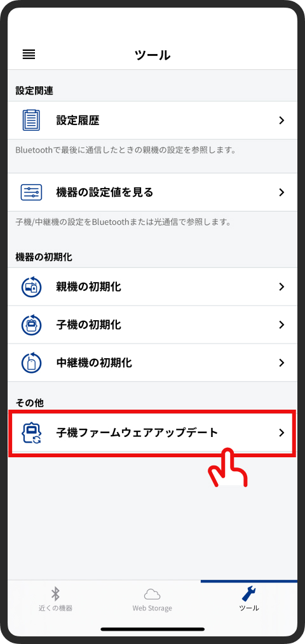305x644 pixels.
Task: Tap the 子機の初期化 reset icon
Action: [31, 325]
